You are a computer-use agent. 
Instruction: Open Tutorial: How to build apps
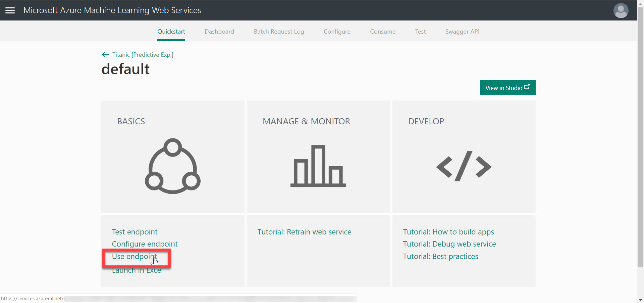pyautogui.click(x=448, y=232)
